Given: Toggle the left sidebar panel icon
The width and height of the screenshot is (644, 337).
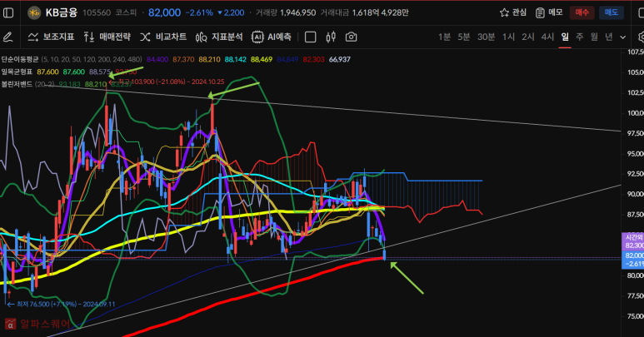Looking at the screenshot, I should pos(8,12).
